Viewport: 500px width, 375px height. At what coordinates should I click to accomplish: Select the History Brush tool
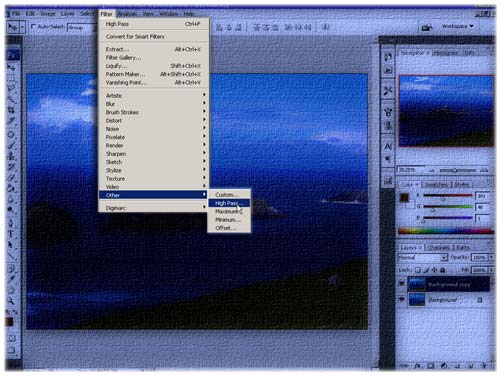pyautogui.click(x=12, y=167)
